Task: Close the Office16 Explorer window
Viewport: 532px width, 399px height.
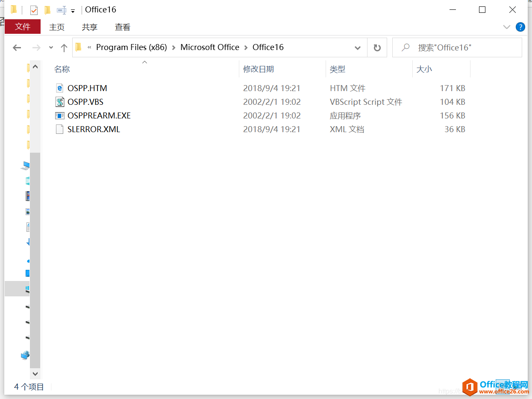Action: click(513, 9)
